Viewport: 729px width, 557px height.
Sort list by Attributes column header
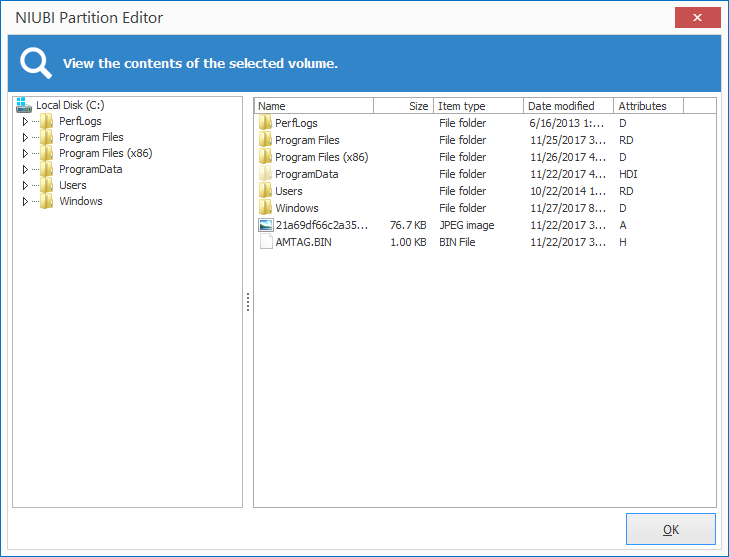tap(649, 106)
